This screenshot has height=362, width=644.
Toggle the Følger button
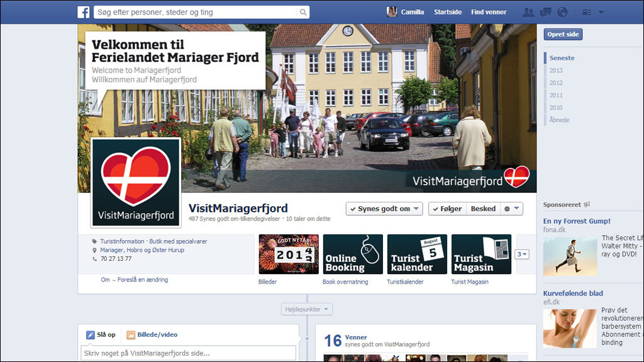tap(447, 209)
